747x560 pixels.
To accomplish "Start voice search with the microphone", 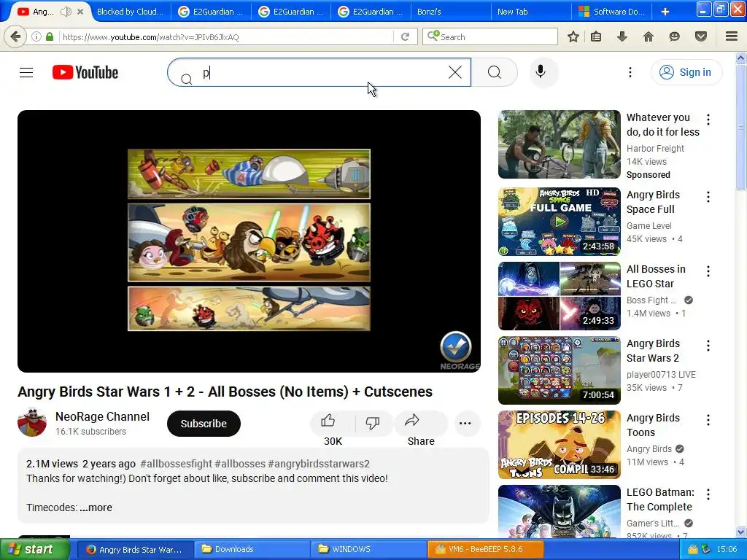I will point(541,72).
